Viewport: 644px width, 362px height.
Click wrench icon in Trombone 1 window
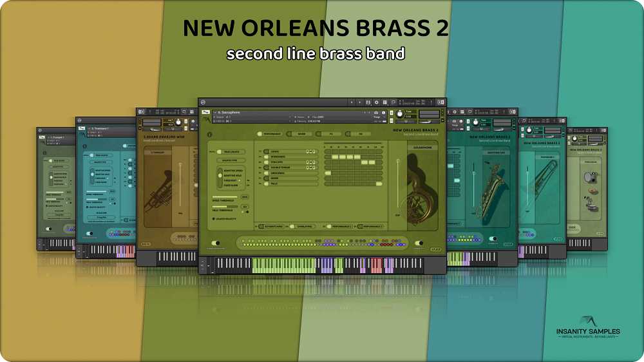pos(82,128)
